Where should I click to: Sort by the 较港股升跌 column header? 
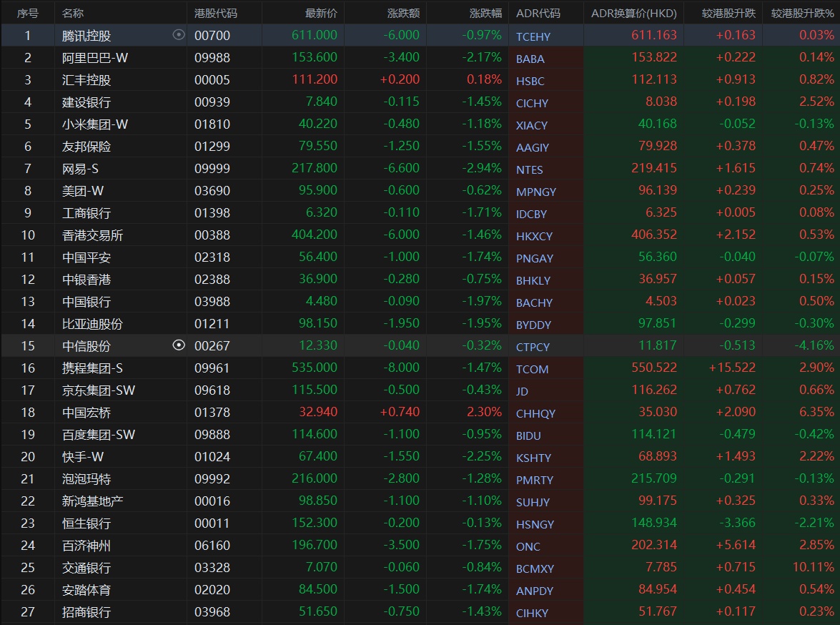point(728,13)
